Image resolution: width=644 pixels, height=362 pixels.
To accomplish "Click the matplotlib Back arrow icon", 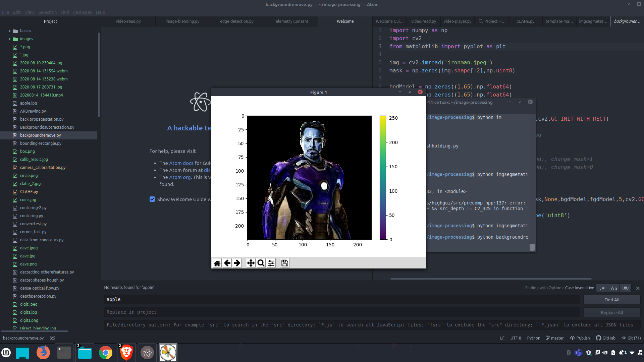I will point(227,263).
